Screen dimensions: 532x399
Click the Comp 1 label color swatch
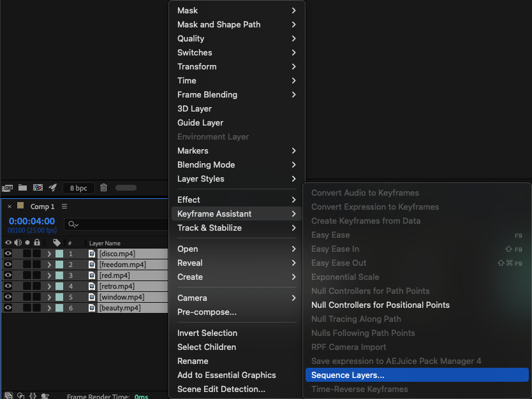pos(20,205)
